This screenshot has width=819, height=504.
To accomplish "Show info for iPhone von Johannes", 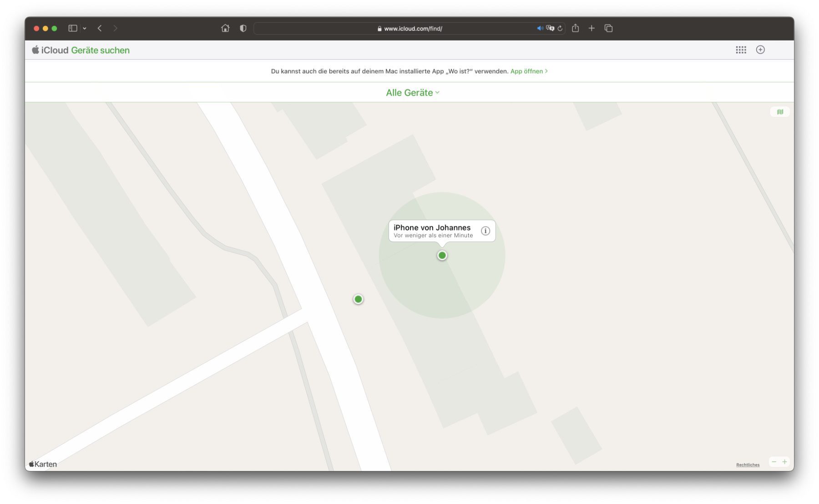I will (485, 231).
